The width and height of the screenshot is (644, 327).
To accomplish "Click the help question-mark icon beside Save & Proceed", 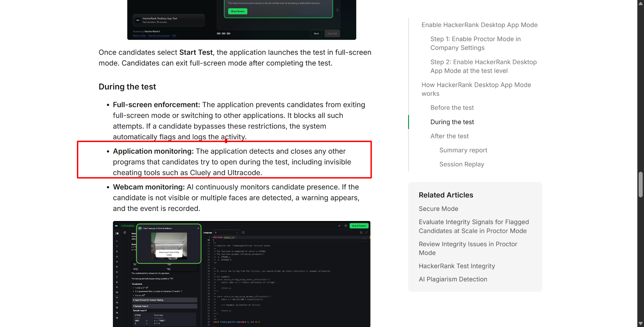I will pyautogui.click(x=346, y=226).
